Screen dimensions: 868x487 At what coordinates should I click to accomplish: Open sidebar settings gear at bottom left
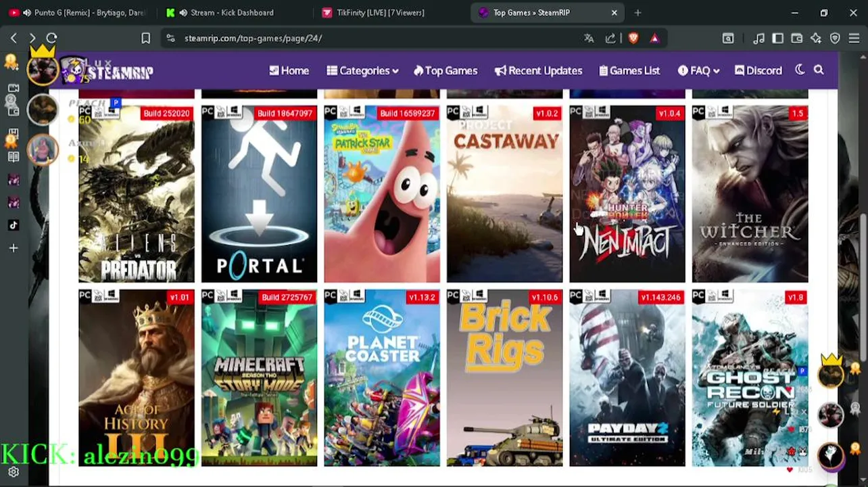(14, 473)
